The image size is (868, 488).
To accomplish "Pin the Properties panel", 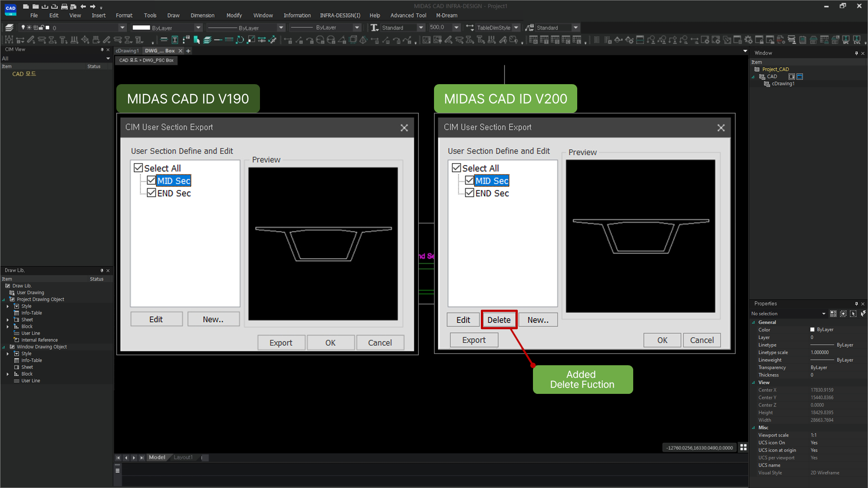I will point(856,304).
